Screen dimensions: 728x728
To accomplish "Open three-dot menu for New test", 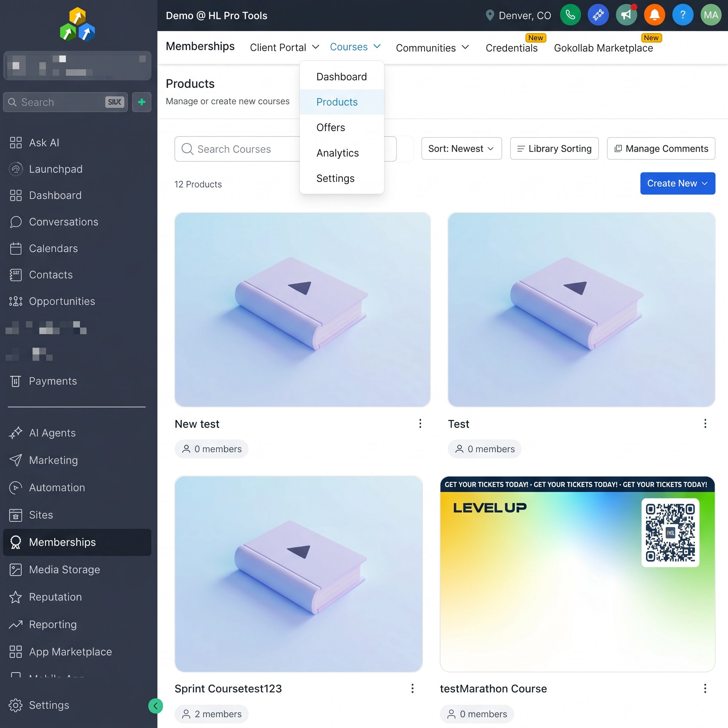I will point(420,424).
